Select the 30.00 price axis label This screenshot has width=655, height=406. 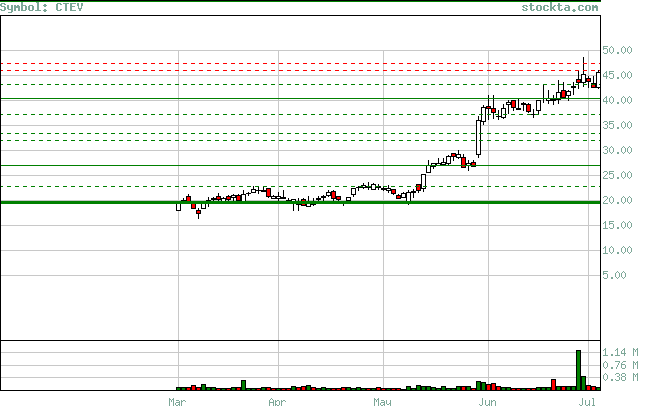(617, 150)
